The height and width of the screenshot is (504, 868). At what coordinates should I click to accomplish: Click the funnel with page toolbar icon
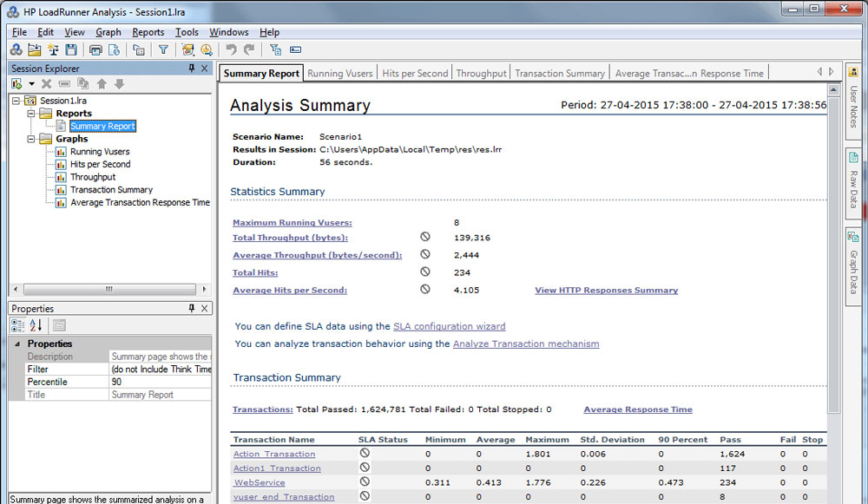coord(275,49)
